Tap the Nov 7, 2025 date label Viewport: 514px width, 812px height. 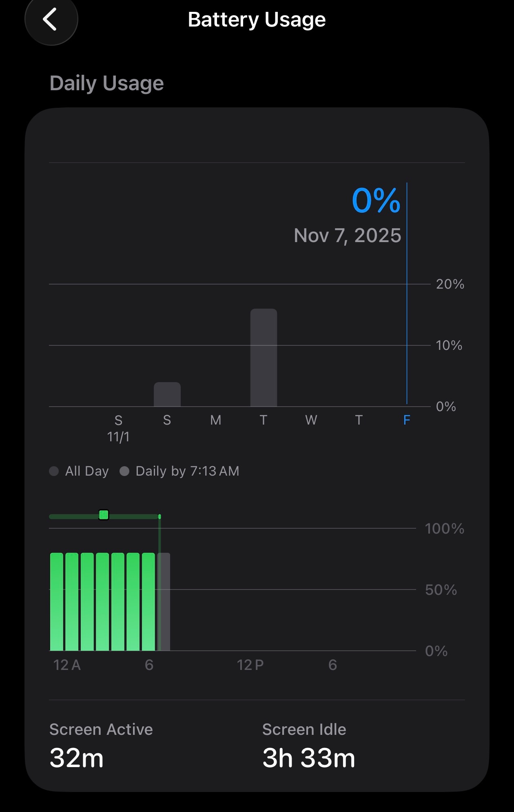[347, 236]
